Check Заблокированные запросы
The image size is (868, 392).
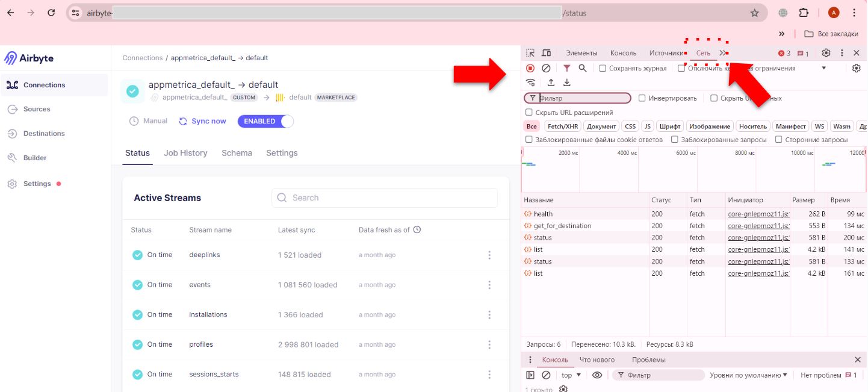coord(675,140)
